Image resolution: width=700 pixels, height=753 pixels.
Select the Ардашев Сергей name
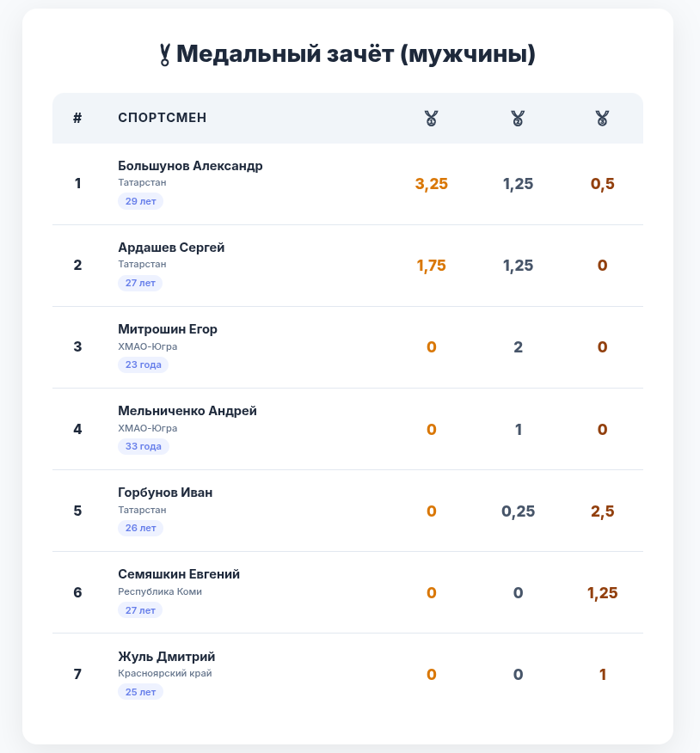[x=171, y=248]
